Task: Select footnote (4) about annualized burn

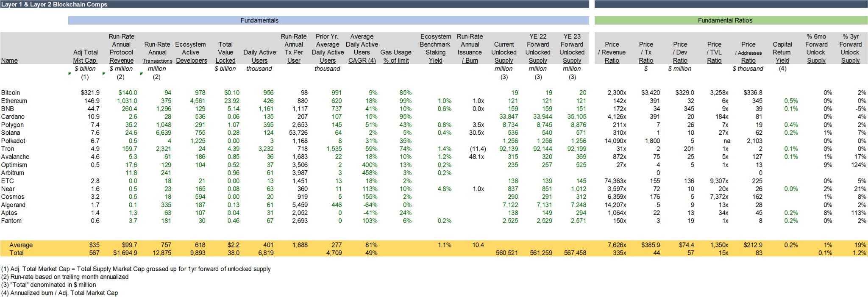Action: click(x=59, y=293)
